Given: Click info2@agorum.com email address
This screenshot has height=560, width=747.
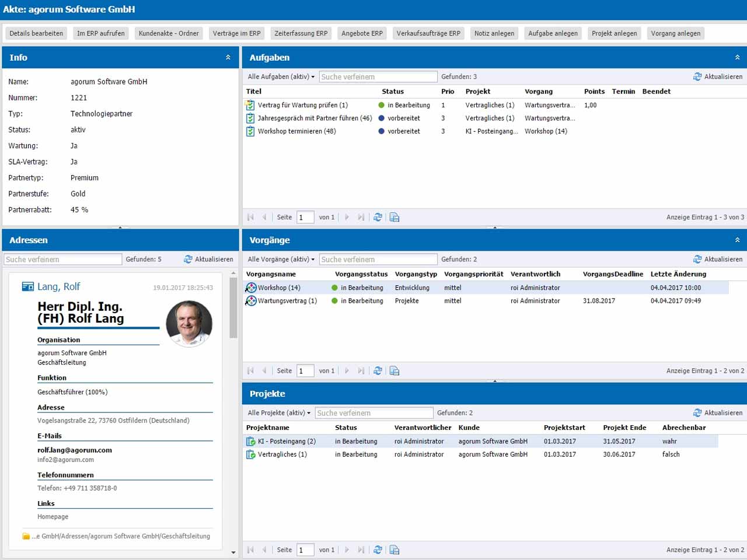Looking at the screenshot, I should (x=65, y=460).
